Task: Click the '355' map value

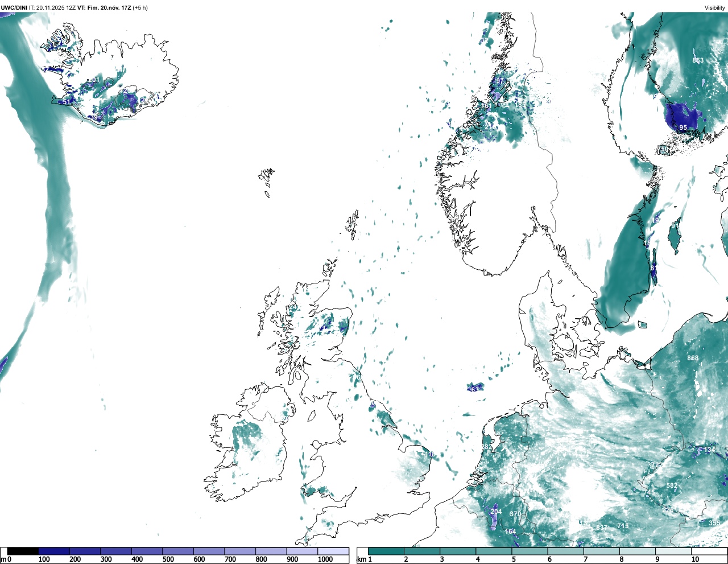Action: (714, 523)
